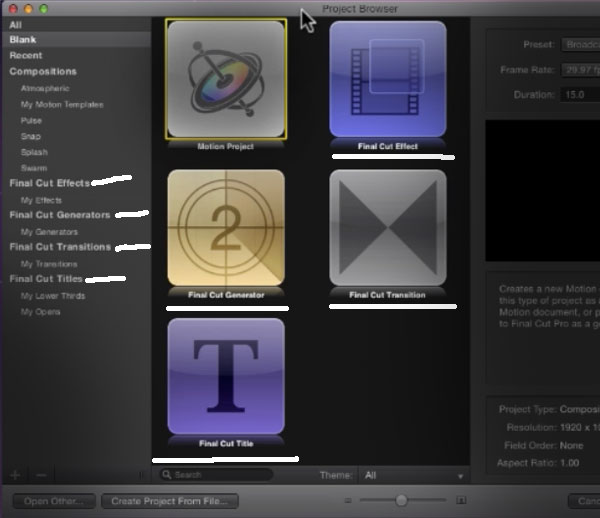Open My Opens entry
The image size is (600, 518).
point(40,312)
